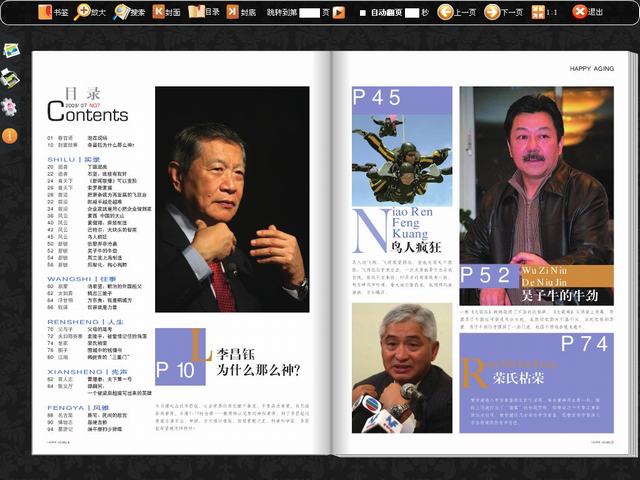Go to 下一页 next page
640x480 pixels.
point(504,12)
